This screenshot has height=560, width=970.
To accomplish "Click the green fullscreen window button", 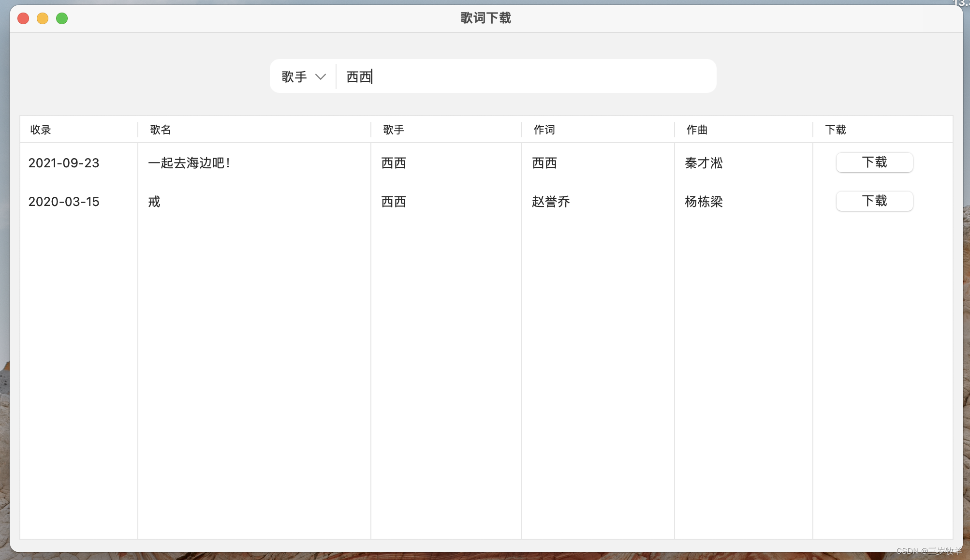I will click(x=62, y=18).
